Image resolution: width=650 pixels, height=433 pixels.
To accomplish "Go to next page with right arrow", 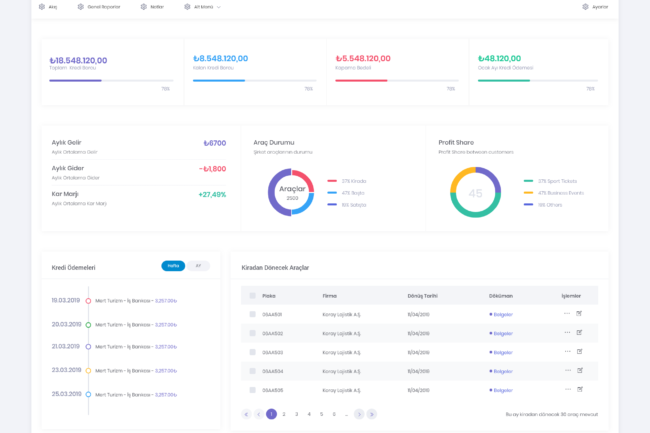I will coord(359,414).
